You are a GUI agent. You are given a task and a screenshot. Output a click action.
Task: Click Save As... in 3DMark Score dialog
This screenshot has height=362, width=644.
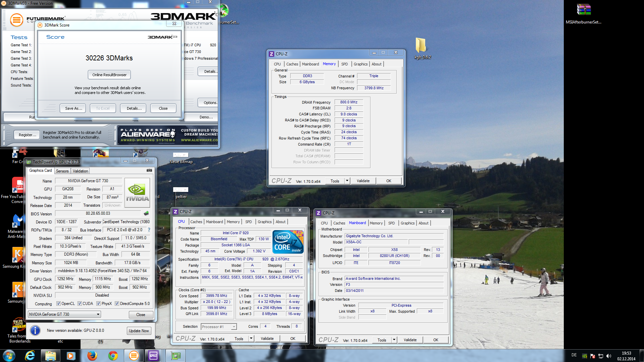(x=73, y=108)
